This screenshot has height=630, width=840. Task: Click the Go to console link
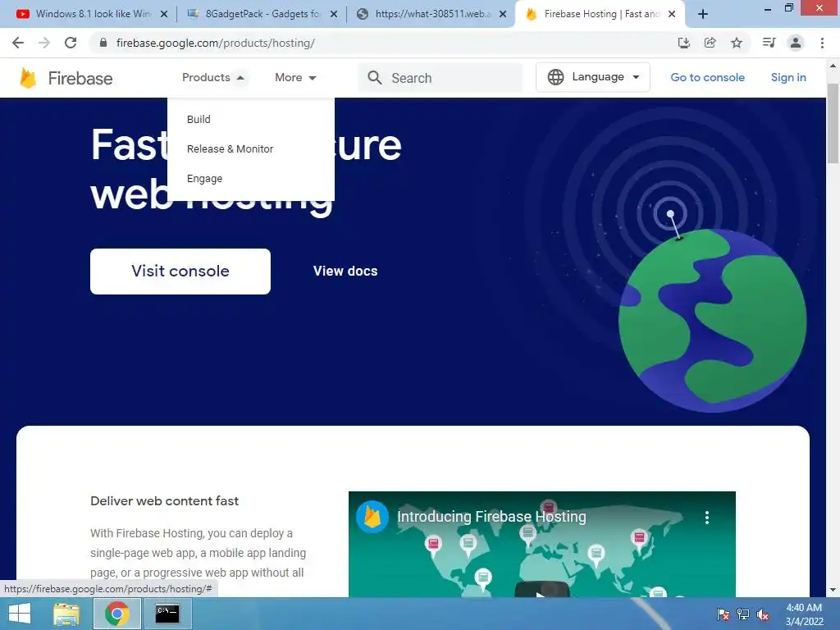707,78
